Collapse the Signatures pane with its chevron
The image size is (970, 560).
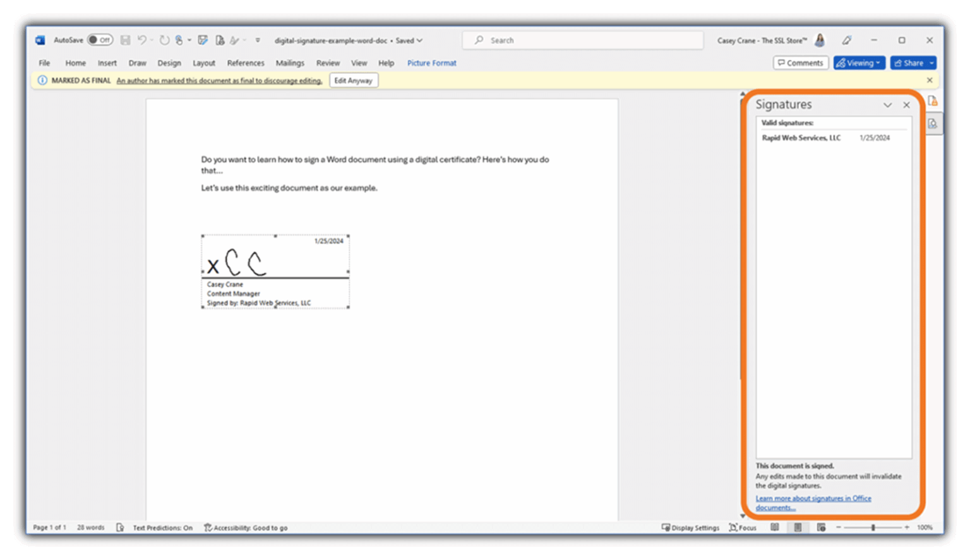pyautogui.click(x=889, y=105)
